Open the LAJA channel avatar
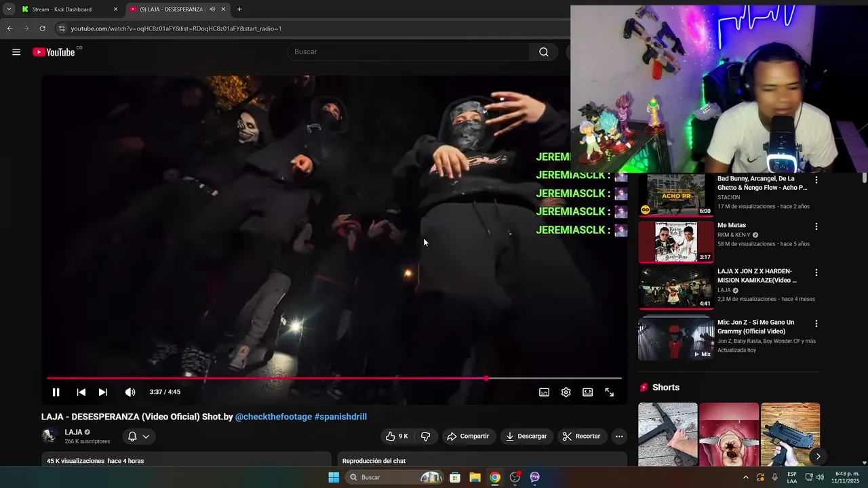 click(x=50, y=436)
